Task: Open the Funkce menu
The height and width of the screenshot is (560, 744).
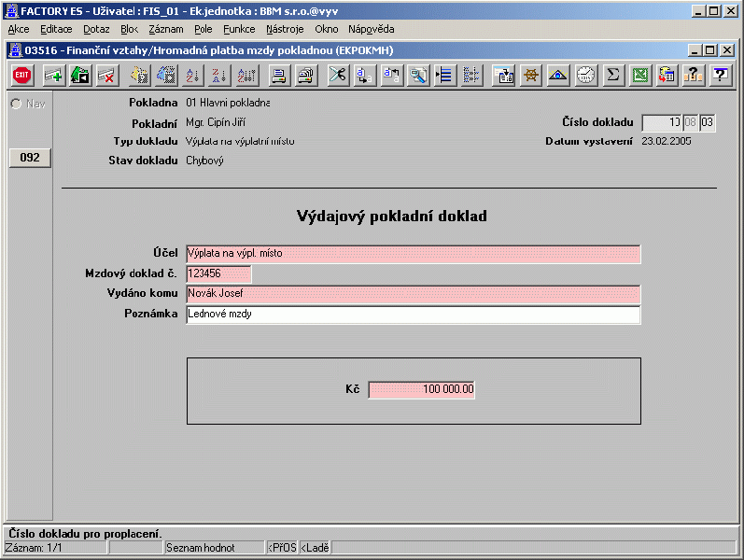Action: click(239, 29)
